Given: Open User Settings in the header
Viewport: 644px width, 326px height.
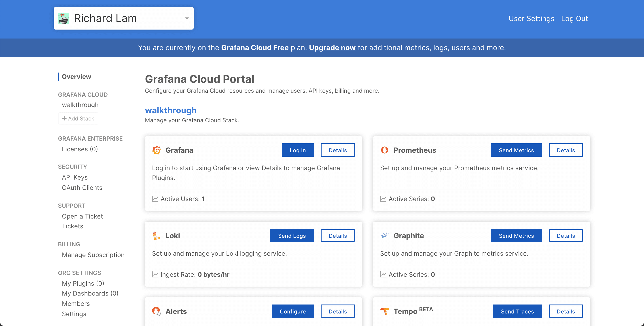Looking at the screenshot, I should tap(531, 19).
